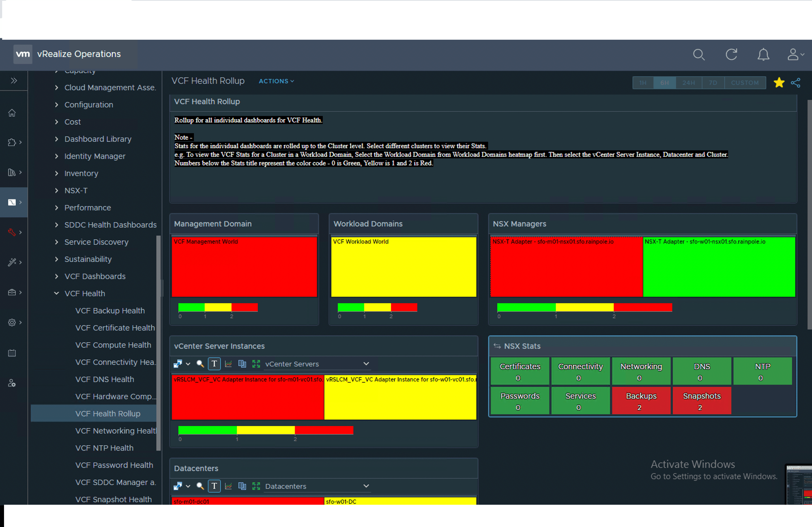812x527 pixels.
Task: Click the search magnifier in the header
Action: [x=699, y=54]
